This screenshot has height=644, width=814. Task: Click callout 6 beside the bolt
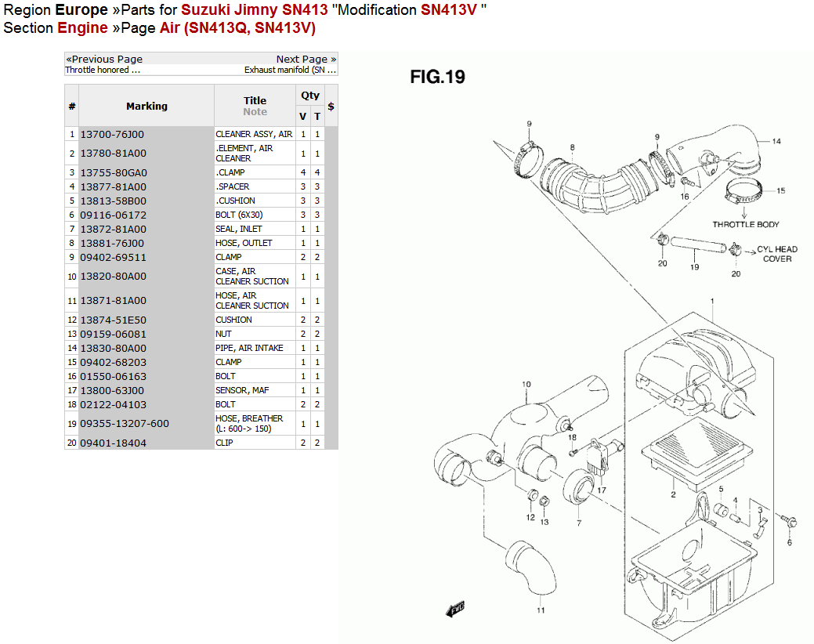pyautogui.click(x=789, y=542)
